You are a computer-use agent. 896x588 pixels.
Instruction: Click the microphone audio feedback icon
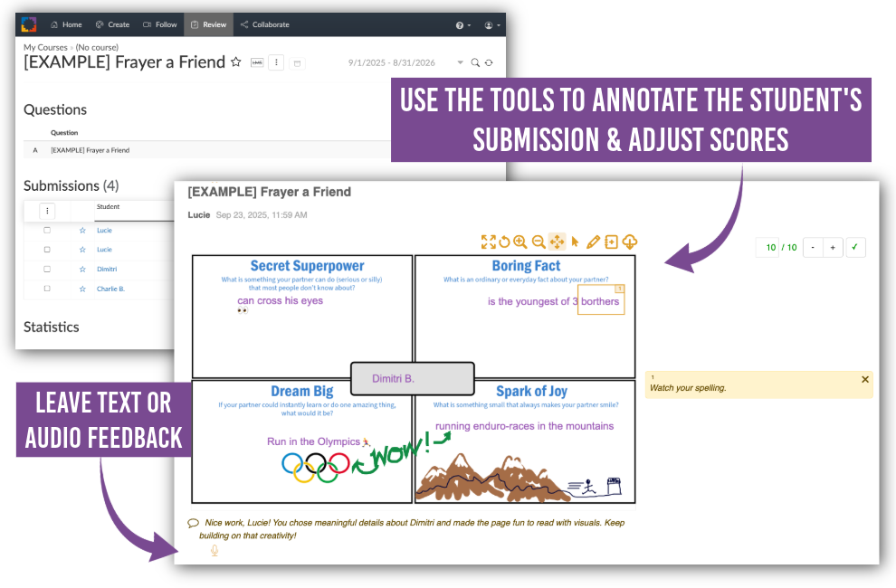214,550
